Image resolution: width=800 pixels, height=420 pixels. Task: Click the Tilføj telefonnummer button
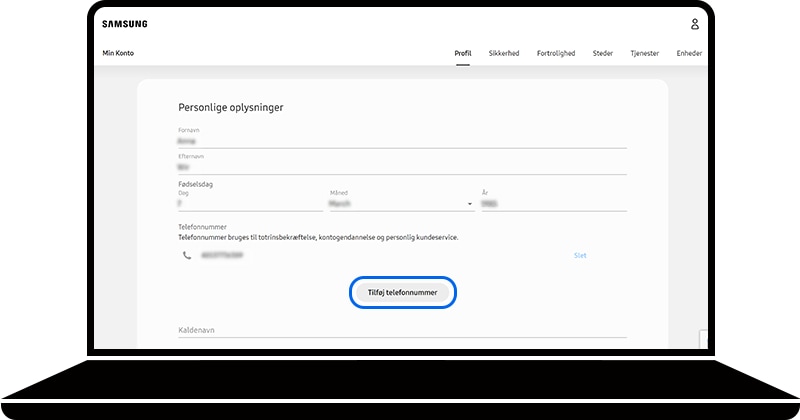[403, 292]
